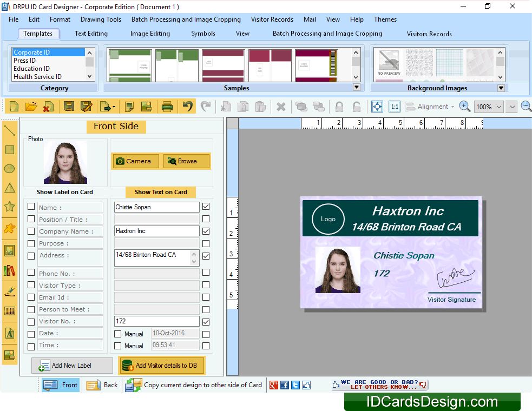Image resolution: width=532 pixels, height=411 pixels.
Task: Select the first green sample template
Action: coord(130,65)
